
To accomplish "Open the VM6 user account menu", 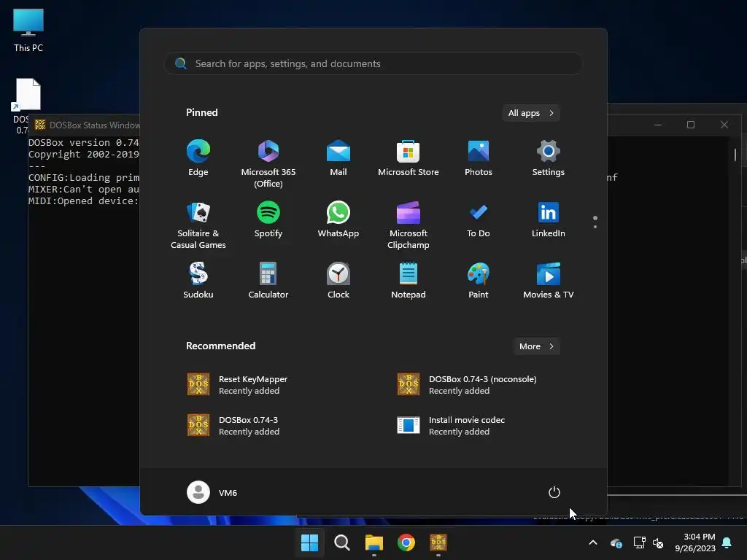I will click(212, 492).
